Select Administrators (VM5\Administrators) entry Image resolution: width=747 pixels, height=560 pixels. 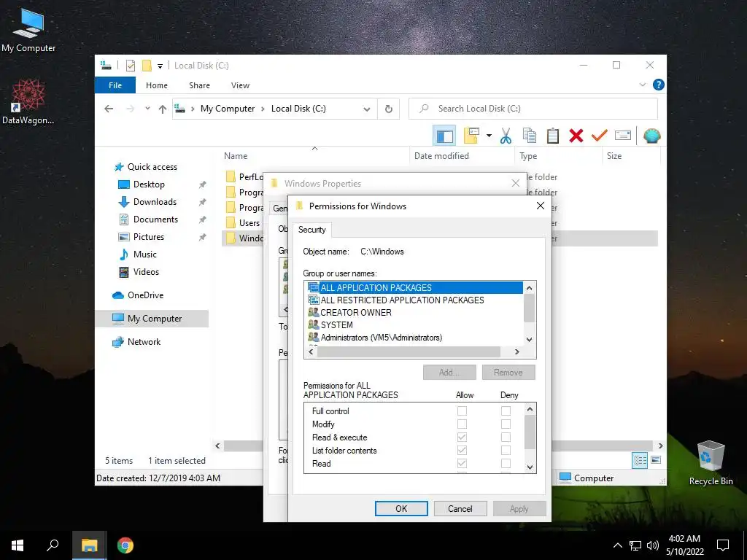point(381,337)
